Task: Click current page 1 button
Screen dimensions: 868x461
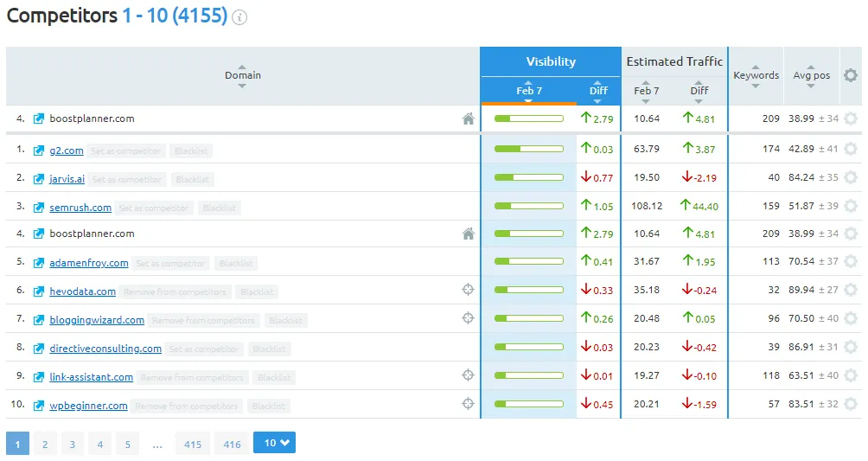Action: 17,445
